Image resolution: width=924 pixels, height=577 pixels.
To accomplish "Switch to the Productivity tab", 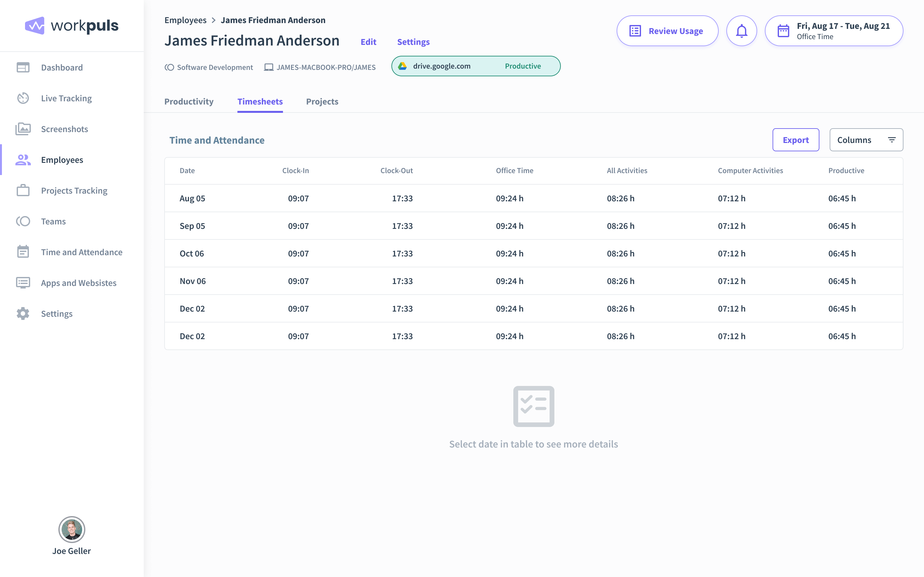I will pos(189,102).
